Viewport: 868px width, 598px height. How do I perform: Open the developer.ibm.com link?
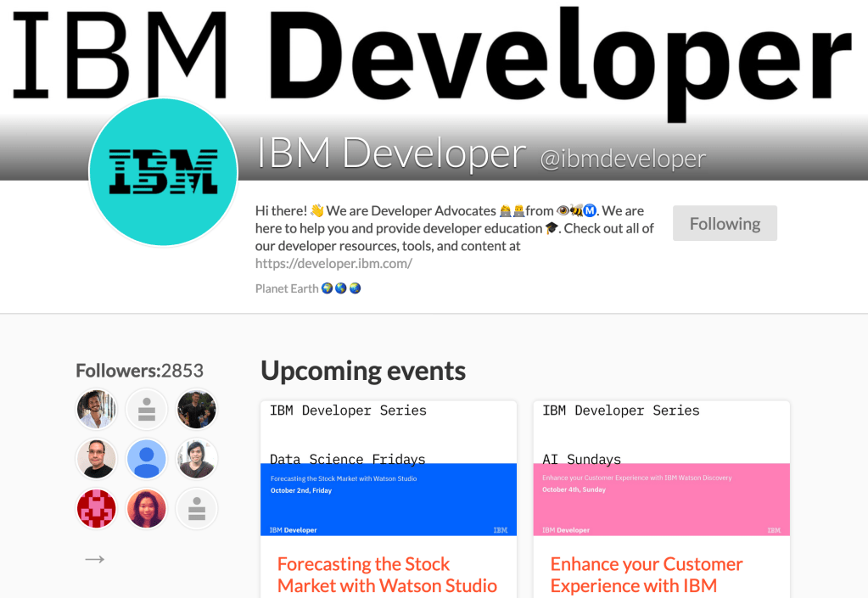333,264
